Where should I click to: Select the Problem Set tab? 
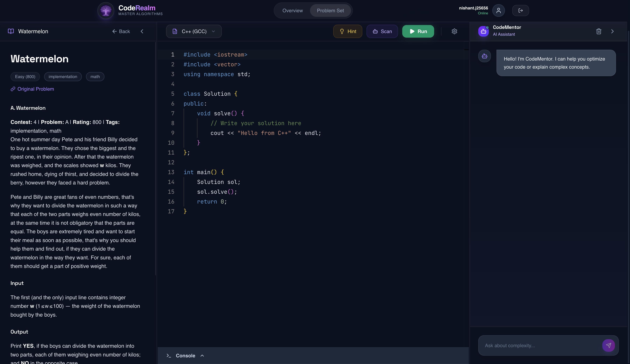click(x=330, y=10)
